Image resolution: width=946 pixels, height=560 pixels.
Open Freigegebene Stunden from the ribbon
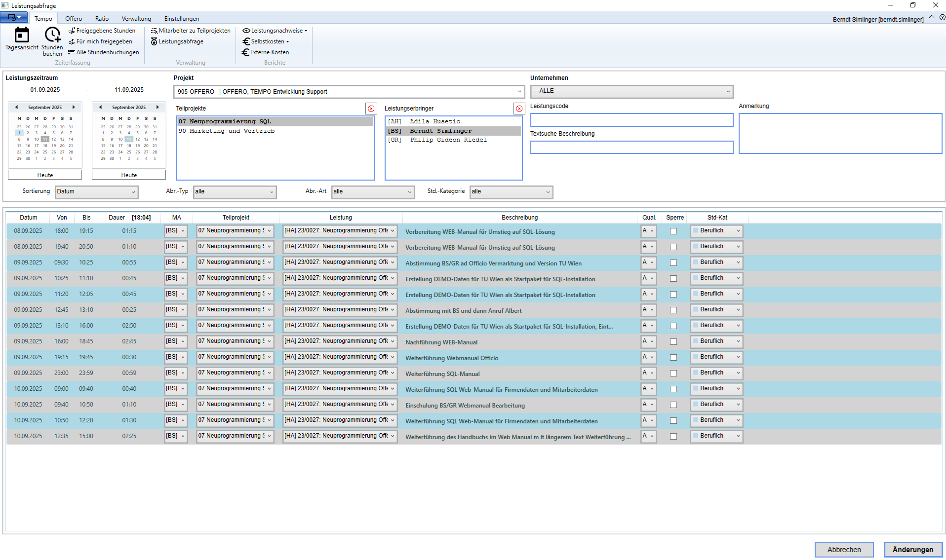click(102, 31)
